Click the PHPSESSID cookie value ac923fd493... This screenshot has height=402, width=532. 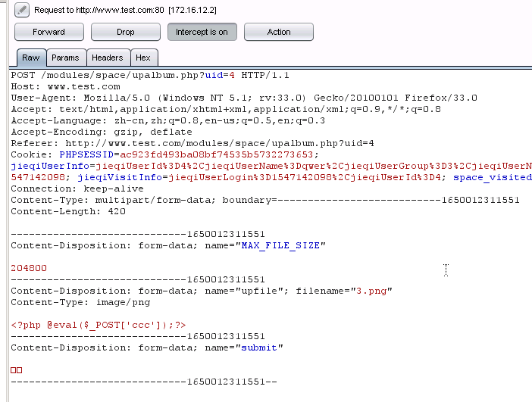[x=217, y=154]
